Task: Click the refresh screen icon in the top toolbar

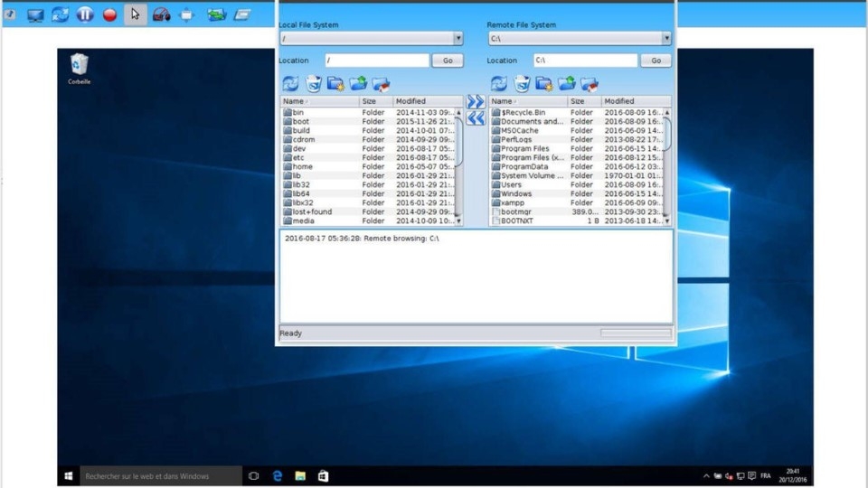Action: click(60, 14)
